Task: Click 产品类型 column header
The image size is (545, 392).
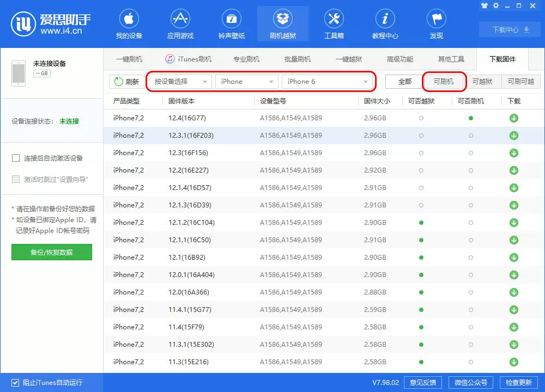Action: pyautogui.click(x=126, y=101)
